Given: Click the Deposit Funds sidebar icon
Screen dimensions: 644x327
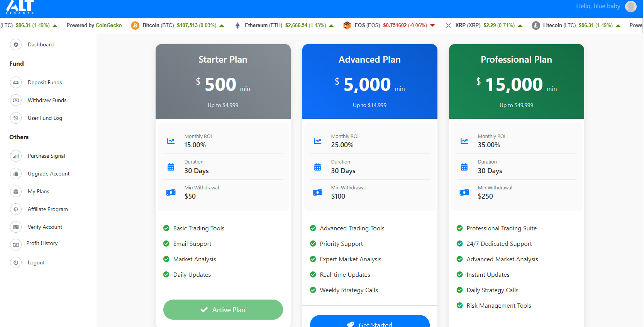Looking at the screenshot, I should [16, 83].
